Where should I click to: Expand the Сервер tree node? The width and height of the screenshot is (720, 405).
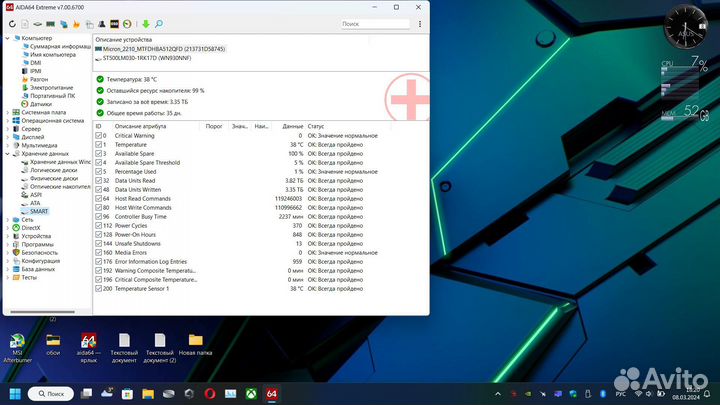[7, 129]
